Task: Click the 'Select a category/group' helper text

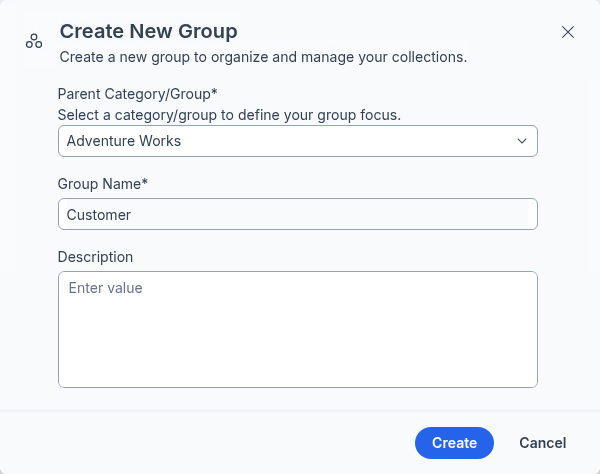Action: pos(229,114)
